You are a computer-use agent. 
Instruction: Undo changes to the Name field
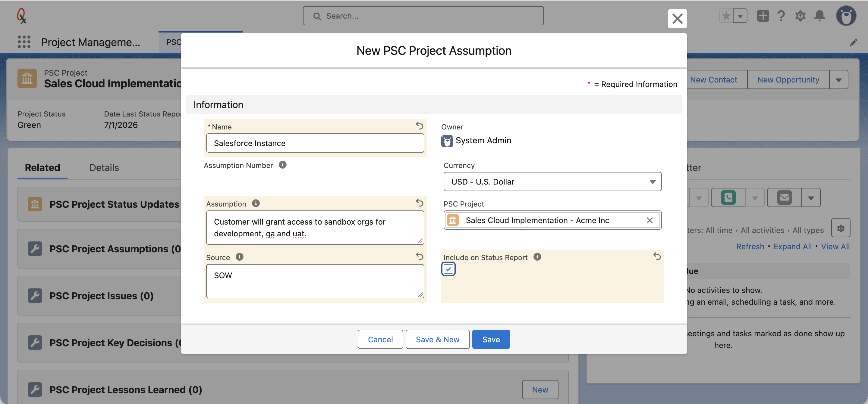(420, 126)
